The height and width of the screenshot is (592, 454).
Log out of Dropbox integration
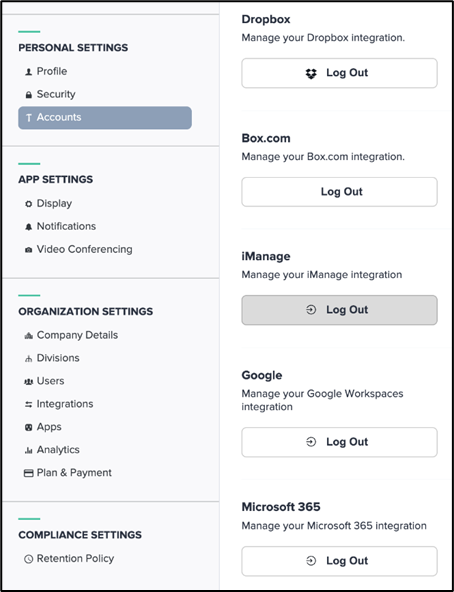pos(339,73)
